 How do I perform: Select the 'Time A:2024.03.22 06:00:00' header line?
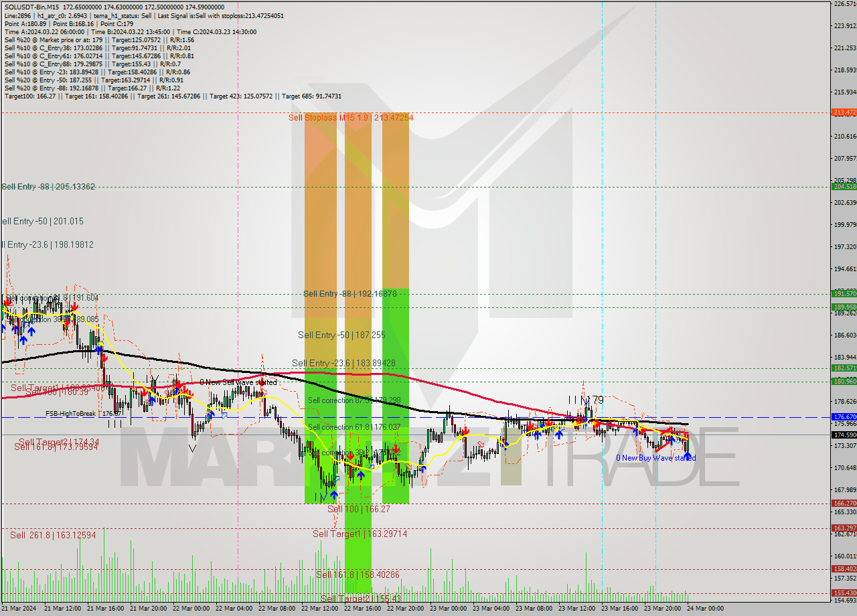[x=131, y=31]
